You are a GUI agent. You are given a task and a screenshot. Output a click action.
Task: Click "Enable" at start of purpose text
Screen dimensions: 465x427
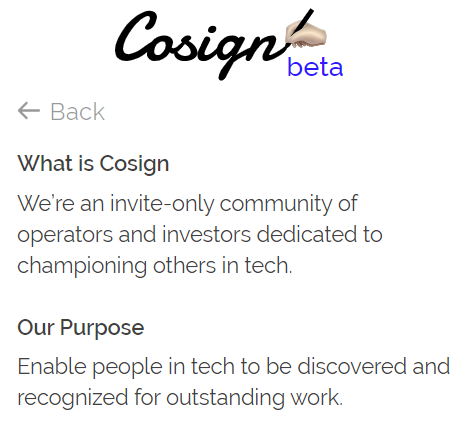[52, 366]
